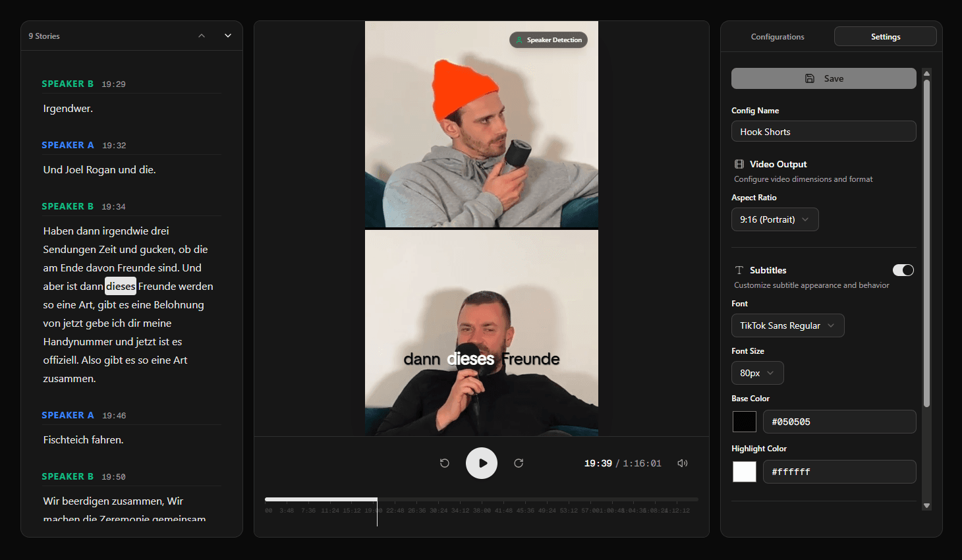962x560 pixels.
Task: Collapse stories using the up chevron
Action: tap(202, 36)
